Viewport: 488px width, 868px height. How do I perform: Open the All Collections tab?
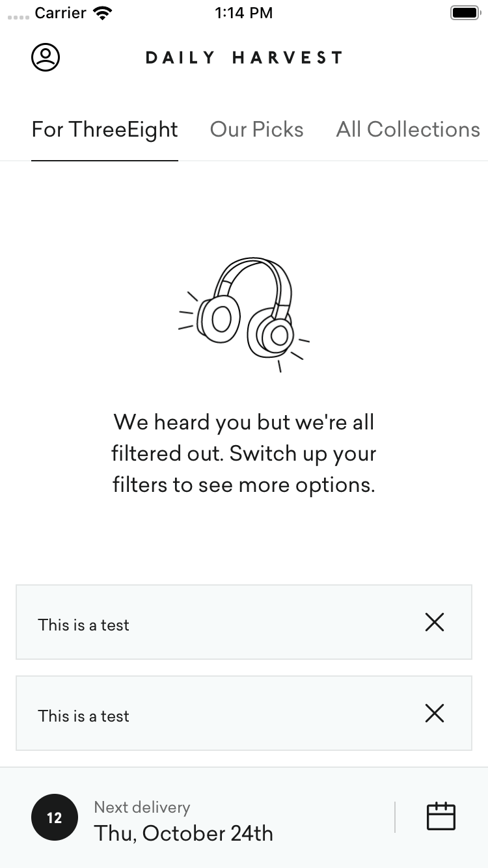point(409,129)
